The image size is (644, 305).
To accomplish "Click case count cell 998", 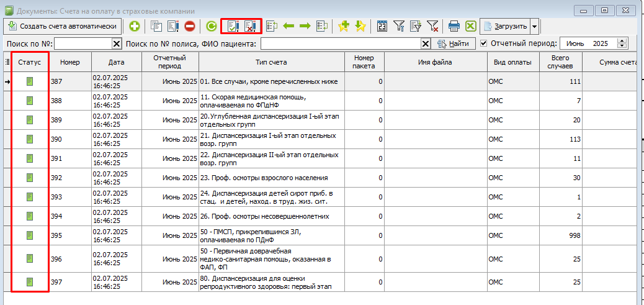I will point(562,235).
